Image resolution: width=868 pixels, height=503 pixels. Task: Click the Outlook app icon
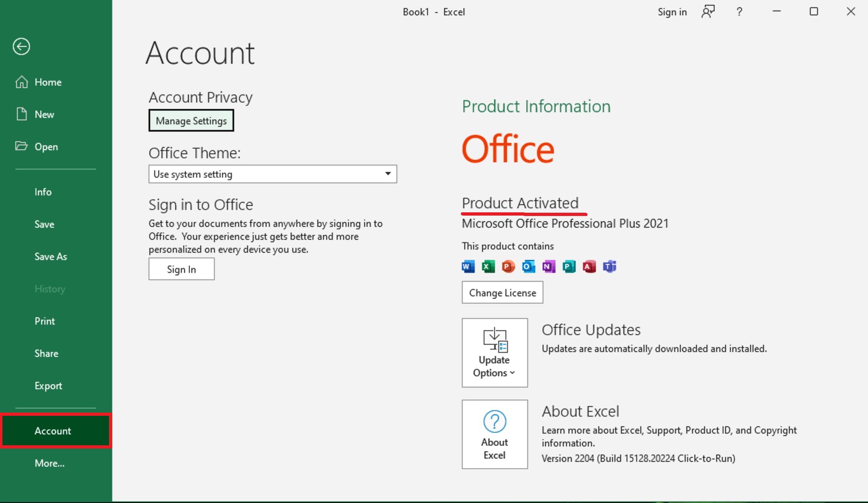(528, 266)
